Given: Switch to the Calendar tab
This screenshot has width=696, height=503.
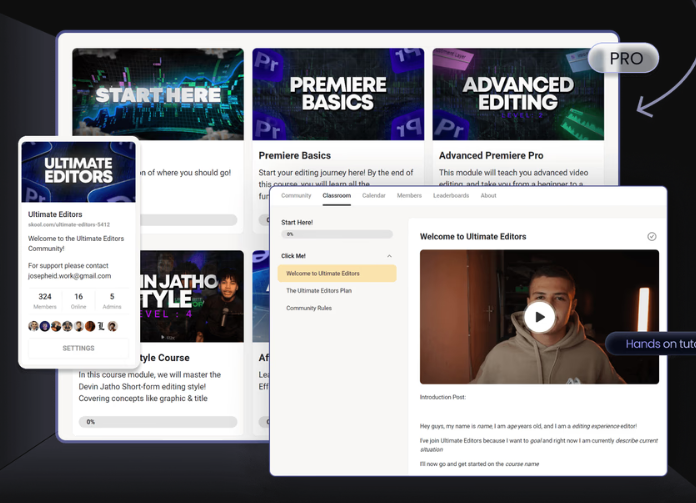Looking at the screenshot, I should tap(374, 195).
